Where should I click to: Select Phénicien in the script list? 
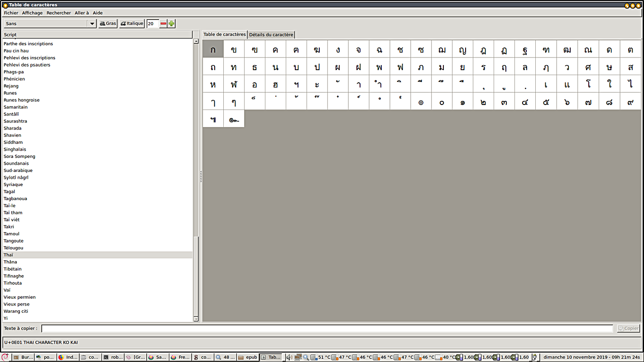point(97,79)
